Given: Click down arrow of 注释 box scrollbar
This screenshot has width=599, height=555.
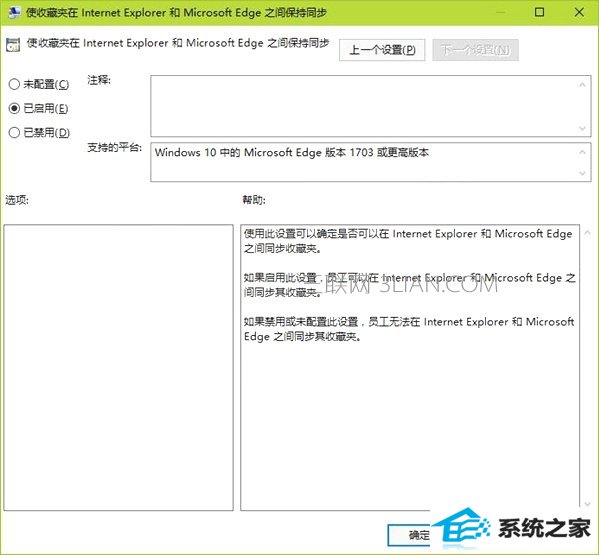Looking at the screenshot, I should pos(582,128).
